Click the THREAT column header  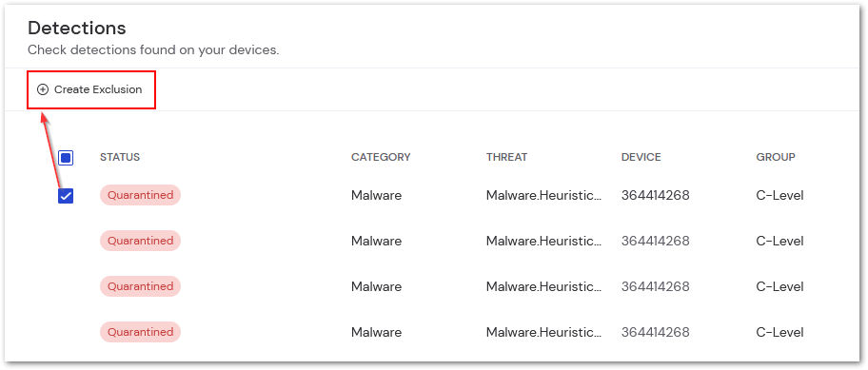point(506,157)
